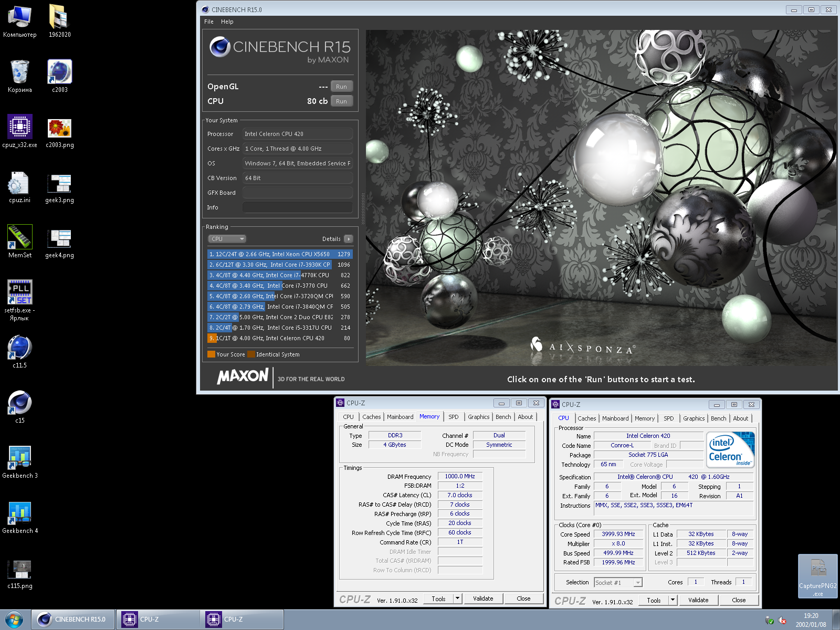Launch the setfsb.exe shortcut icon

20,300
